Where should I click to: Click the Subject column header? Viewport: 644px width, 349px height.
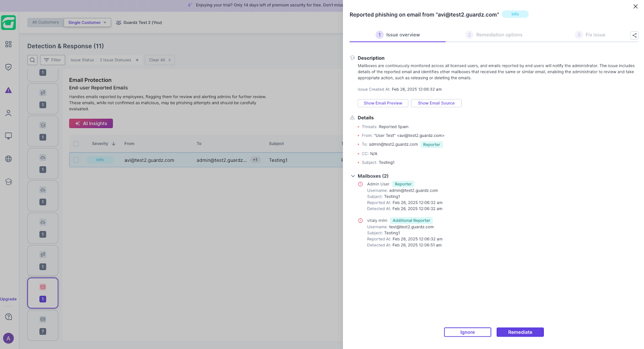pos(277,144)
